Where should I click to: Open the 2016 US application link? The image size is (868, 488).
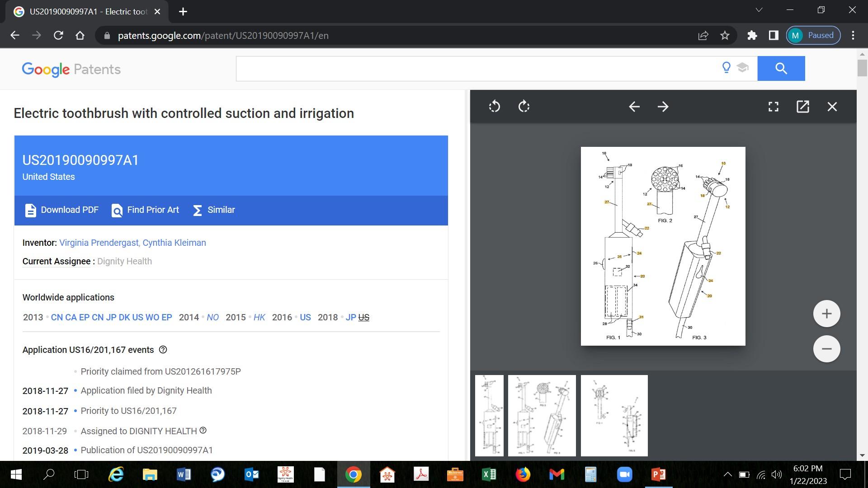click(x=305, y=317)
